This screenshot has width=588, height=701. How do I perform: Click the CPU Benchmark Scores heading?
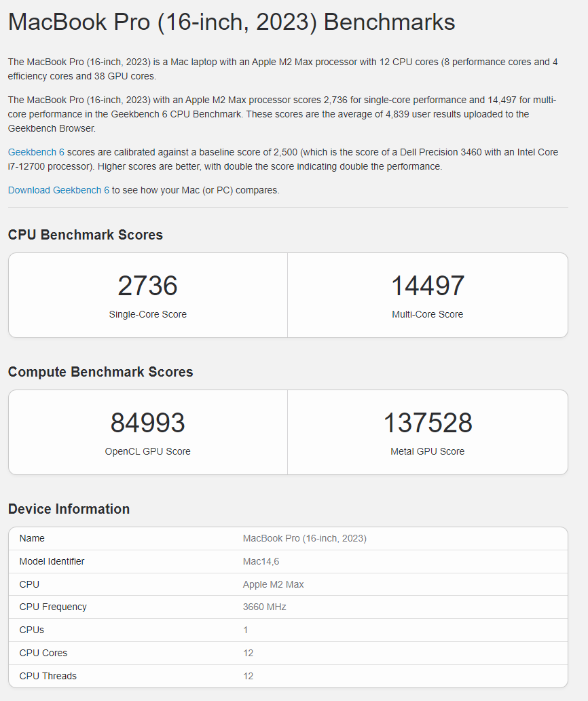86,235
